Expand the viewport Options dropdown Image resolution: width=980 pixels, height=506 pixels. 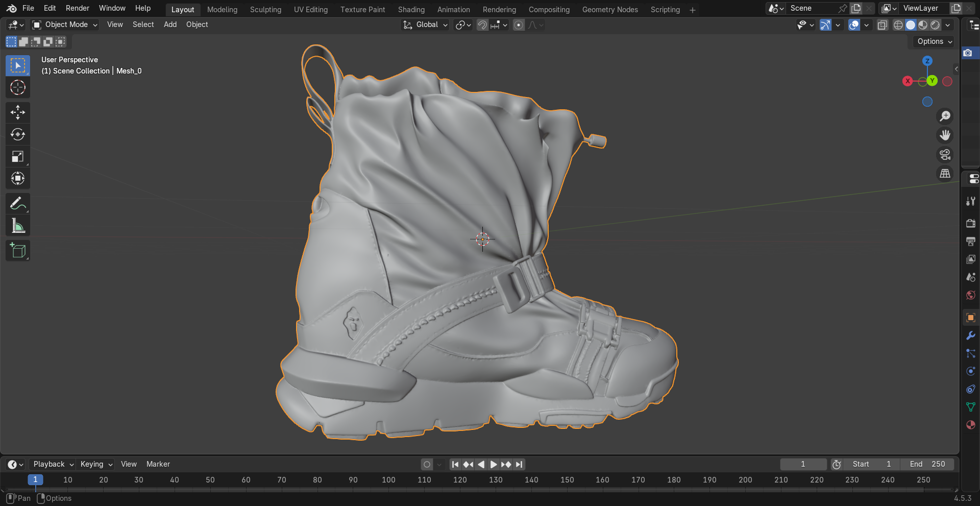[x=933, y=41]
